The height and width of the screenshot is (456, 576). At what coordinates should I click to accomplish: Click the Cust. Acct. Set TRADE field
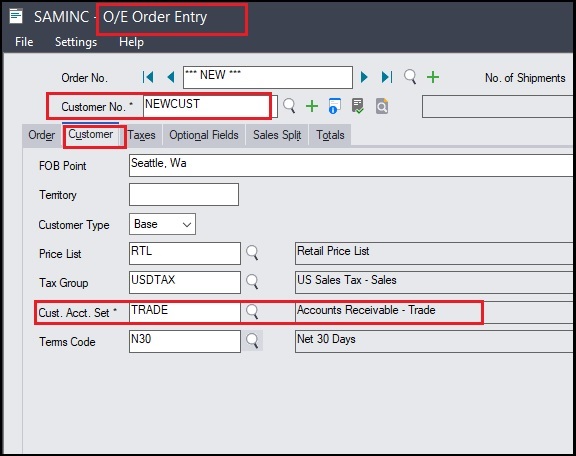185,312
